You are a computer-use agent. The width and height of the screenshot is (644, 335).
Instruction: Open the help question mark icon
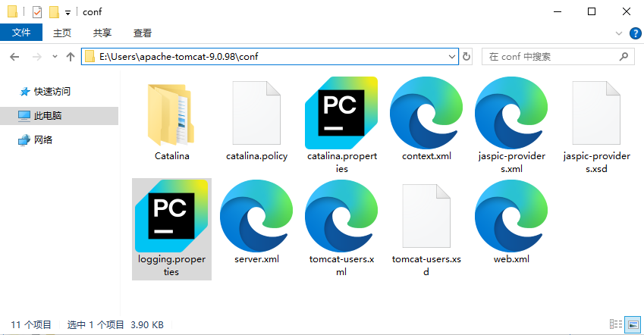tap(636, 33)
